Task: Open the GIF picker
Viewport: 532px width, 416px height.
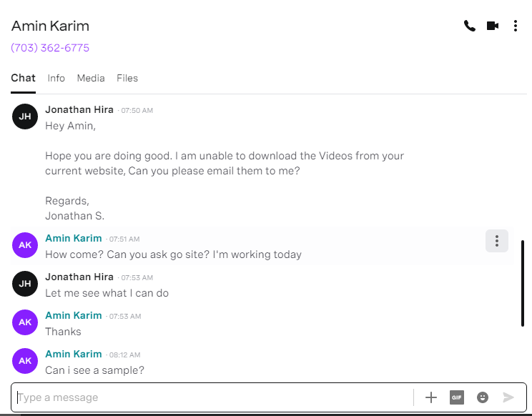Action: pos(457,397)
